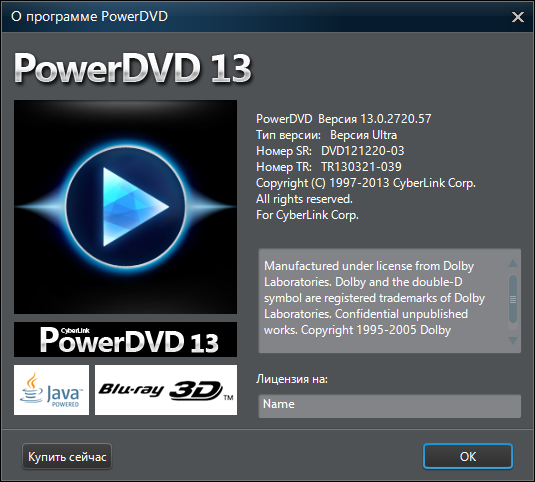Click the Номер SR DVD121220-03 line
This screenshot has height=482, width=535.
[x=330, y=151]
